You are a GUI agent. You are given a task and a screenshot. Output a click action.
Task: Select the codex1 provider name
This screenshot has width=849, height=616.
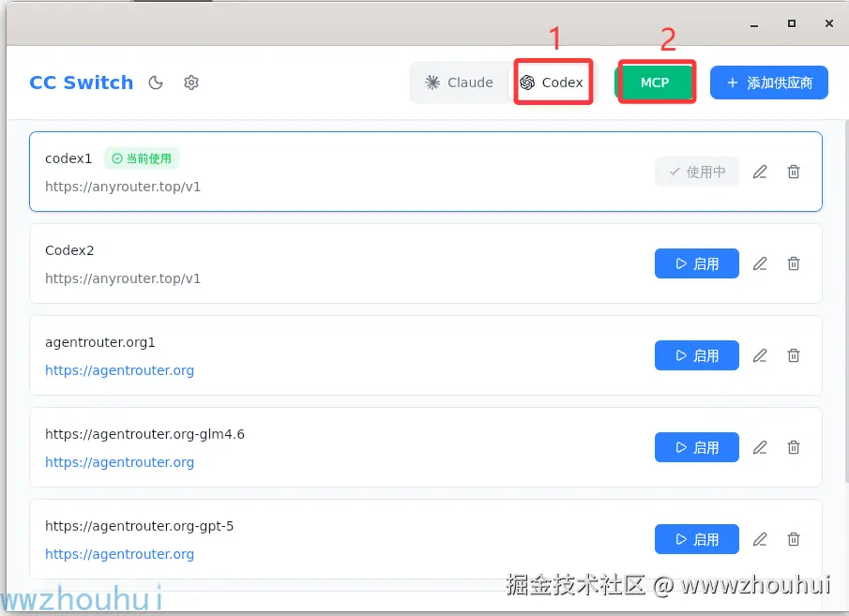(68, 158)
